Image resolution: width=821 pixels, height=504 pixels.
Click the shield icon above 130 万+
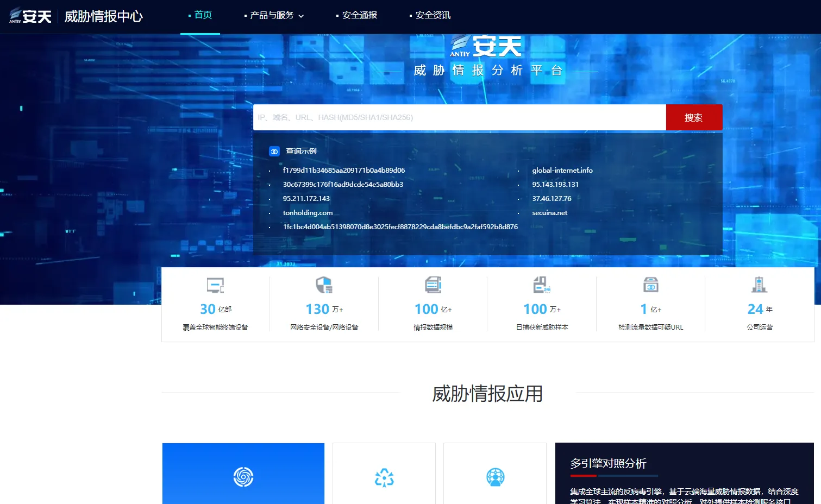(324, 285)
